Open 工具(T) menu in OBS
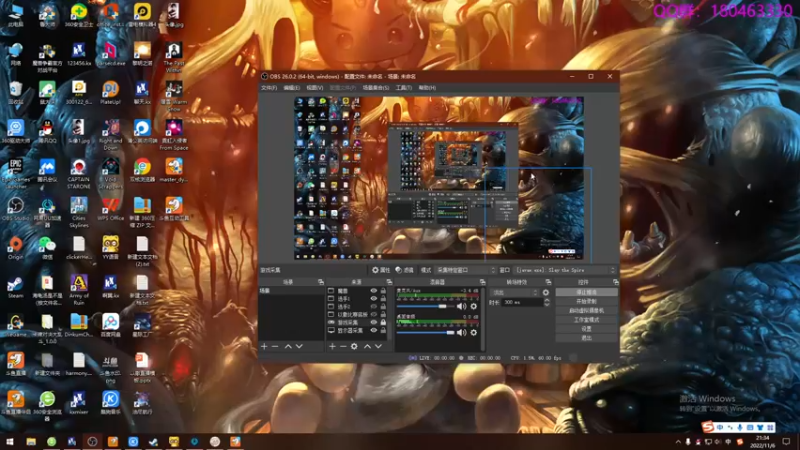The width and height of the screenshot is (800, 450). click(404, 88)
